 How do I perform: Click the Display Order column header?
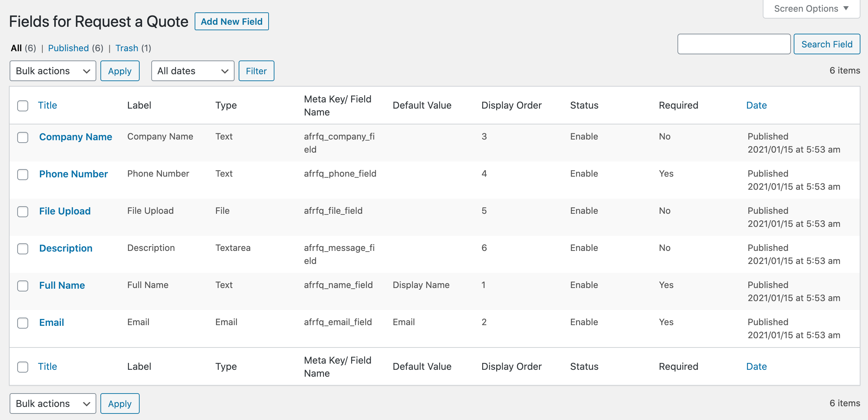511,105
